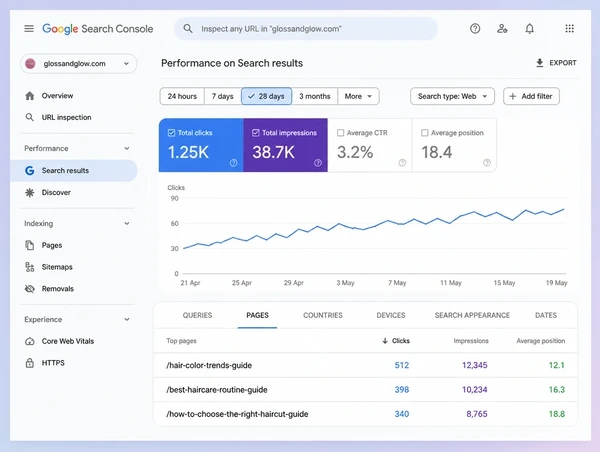Click the Google Search Console logo
This screenshot has height=452, width=600.
[x=98, y=29]
